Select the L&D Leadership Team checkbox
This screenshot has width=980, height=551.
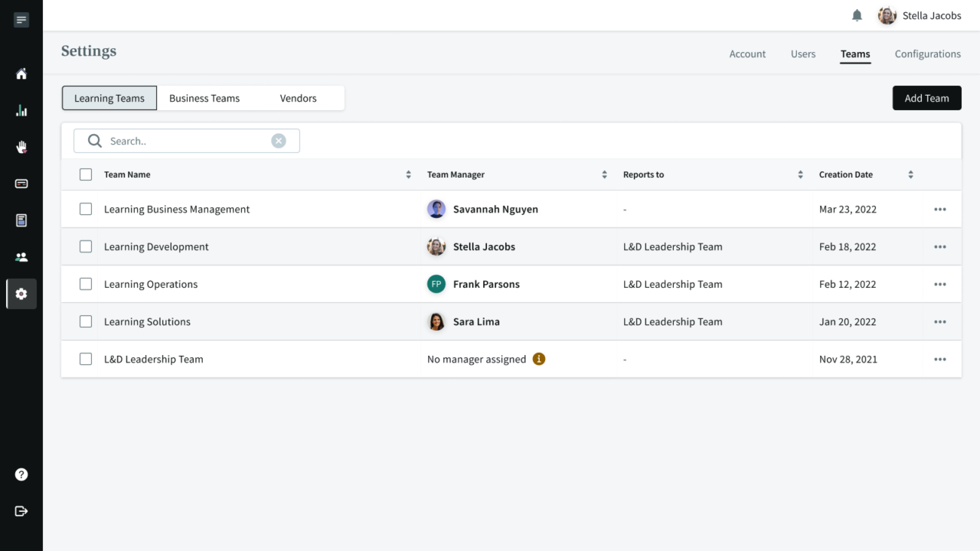(86, 359)
